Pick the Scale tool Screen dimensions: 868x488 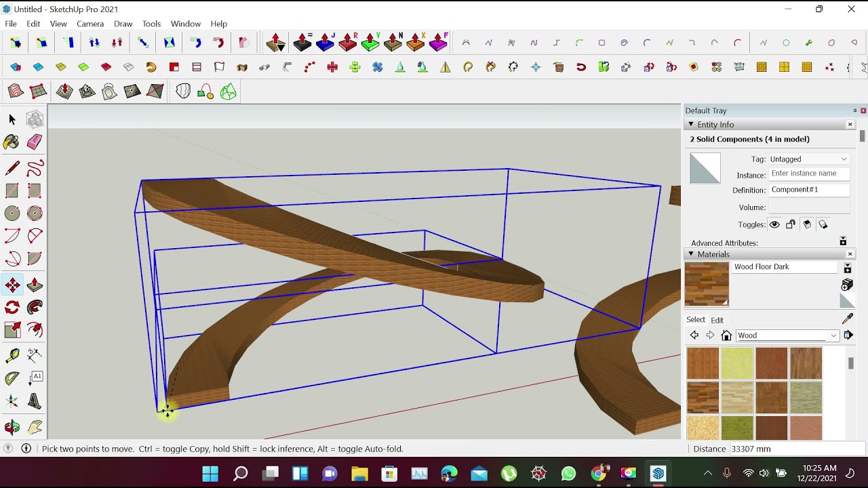12,330
